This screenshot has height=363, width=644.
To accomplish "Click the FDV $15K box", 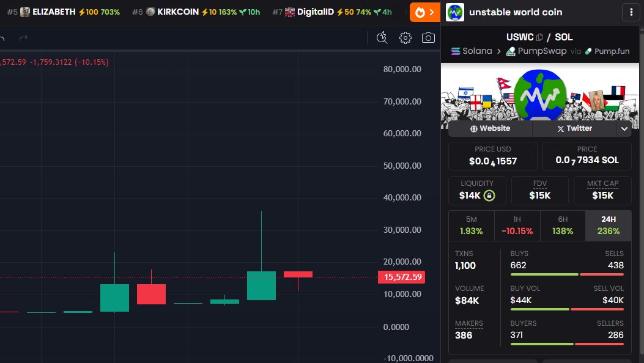I will pyautogui.click(x=539, y=190).
